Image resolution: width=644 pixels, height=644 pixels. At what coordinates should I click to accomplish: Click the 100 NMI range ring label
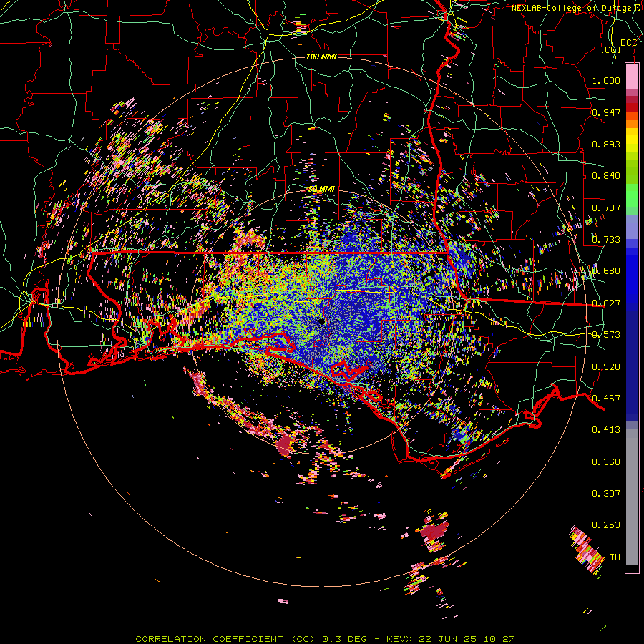pos(321,57)
